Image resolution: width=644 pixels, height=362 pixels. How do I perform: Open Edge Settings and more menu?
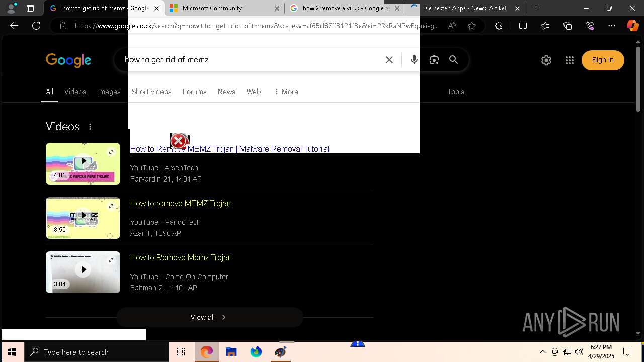click(x=612, y=26)
